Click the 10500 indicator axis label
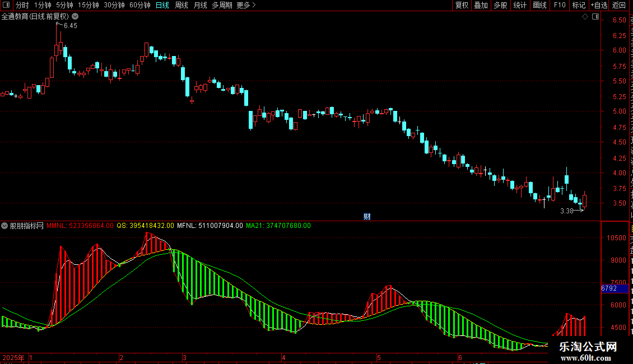Image resolution: width=633 pixels, height=364 pixels. (616, 238)
